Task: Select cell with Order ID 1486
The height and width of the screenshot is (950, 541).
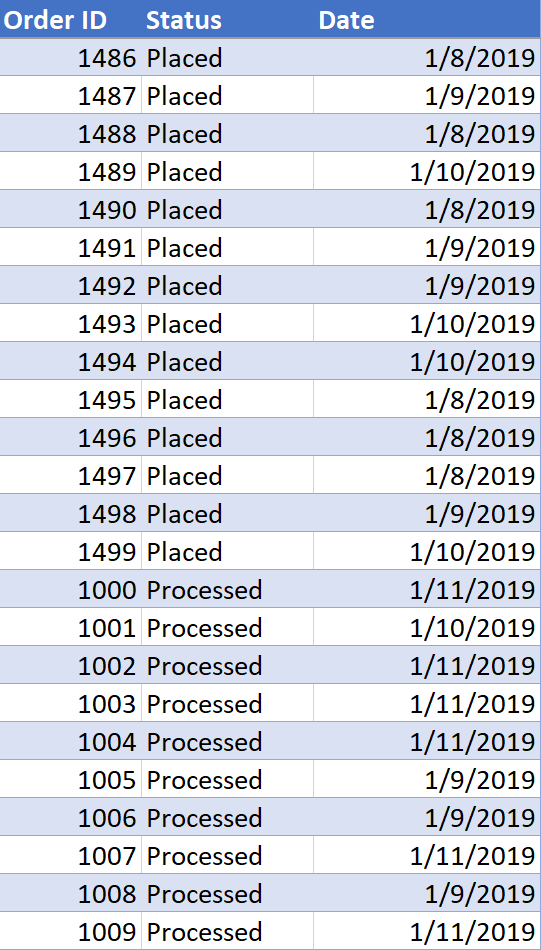Action: 71,58
